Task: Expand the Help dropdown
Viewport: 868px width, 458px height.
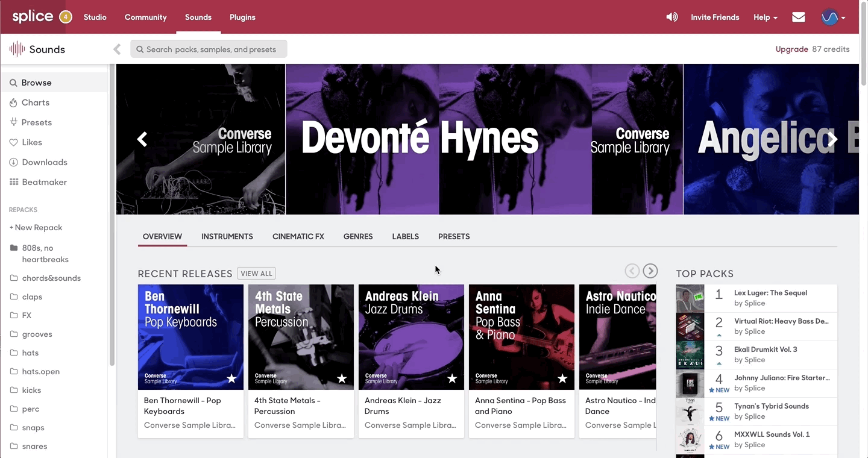Action: 765,17
